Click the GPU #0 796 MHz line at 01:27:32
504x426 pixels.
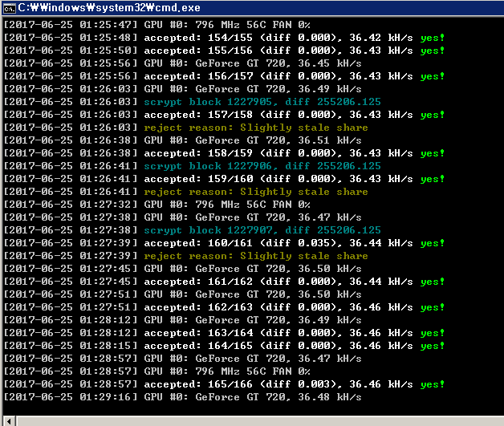point(156,205)
